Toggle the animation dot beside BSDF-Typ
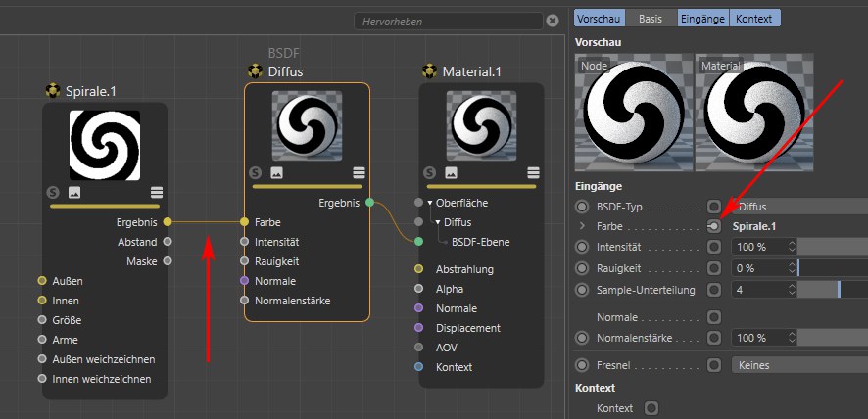 pyautogui.click(x=583, y=207)
